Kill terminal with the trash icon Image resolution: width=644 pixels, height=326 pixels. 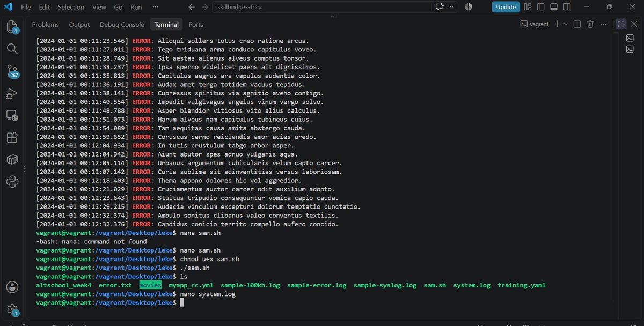coord(590,24)
